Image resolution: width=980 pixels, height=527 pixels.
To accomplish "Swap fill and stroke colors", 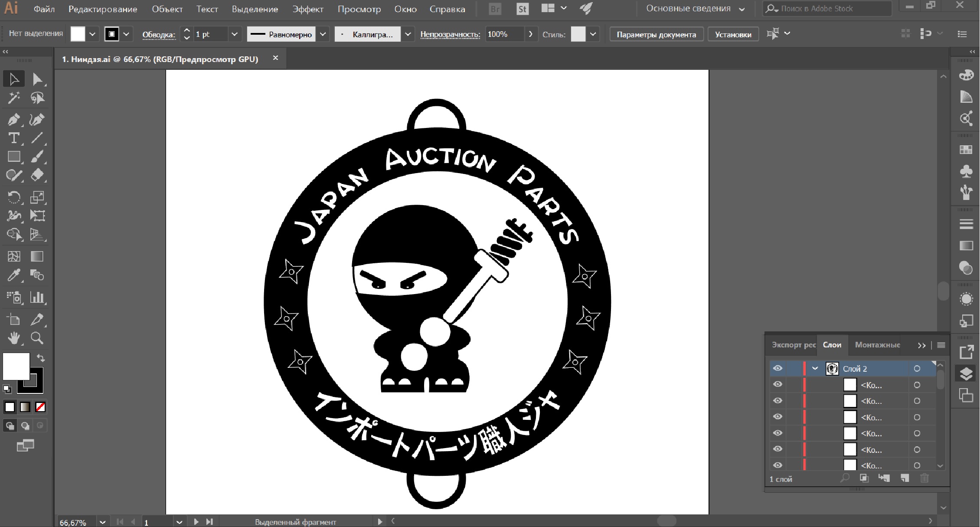I will (x=41, y=358).
